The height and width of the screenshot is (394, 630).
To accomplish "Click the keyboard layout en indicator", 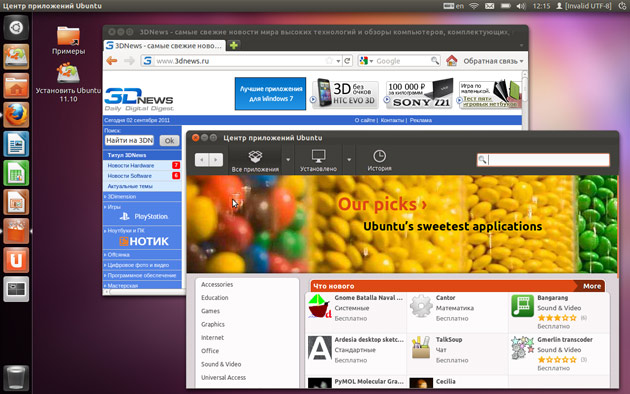I will coord(454,6).
